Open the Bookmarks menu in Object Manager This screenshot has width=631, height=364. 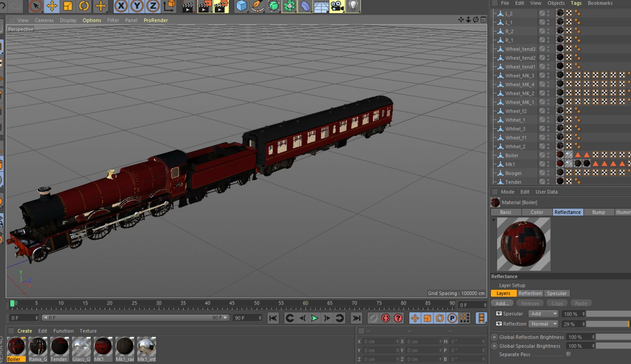600,3
